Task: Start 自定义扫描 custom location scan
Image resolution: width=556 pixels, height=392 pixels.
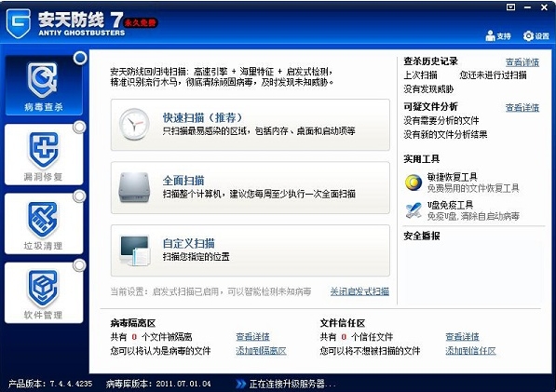Action: click(x=251, y=250)
